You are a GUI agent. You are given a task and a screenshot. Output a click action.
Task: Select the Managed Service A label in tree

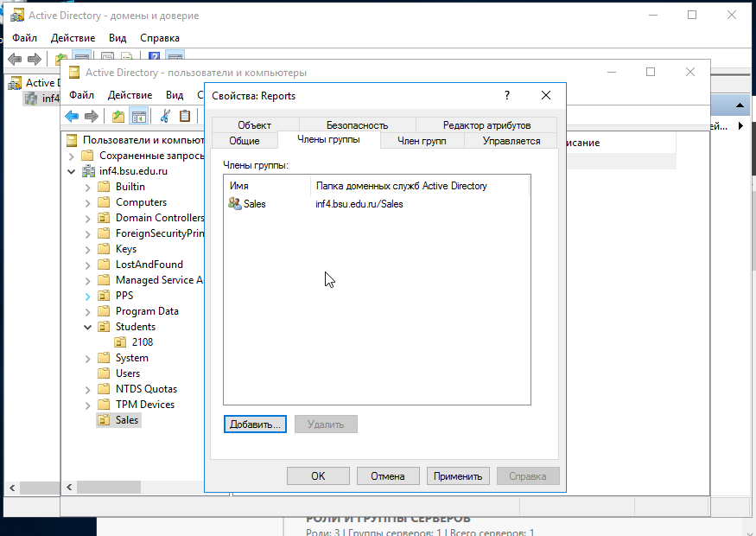point(159,280)
